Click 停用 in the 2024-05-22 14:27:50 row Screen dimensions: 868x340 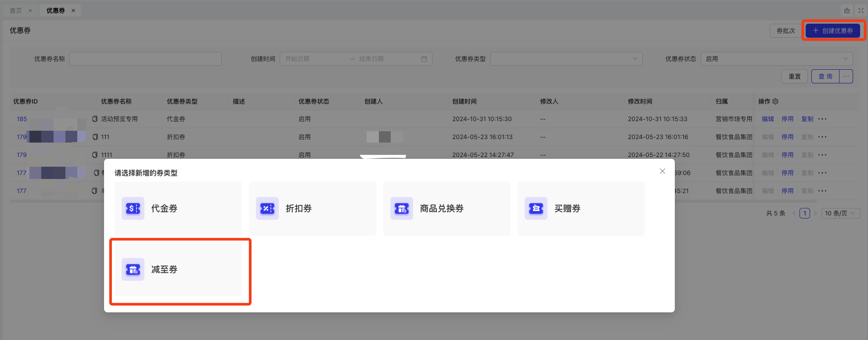(x=788, y=155)
